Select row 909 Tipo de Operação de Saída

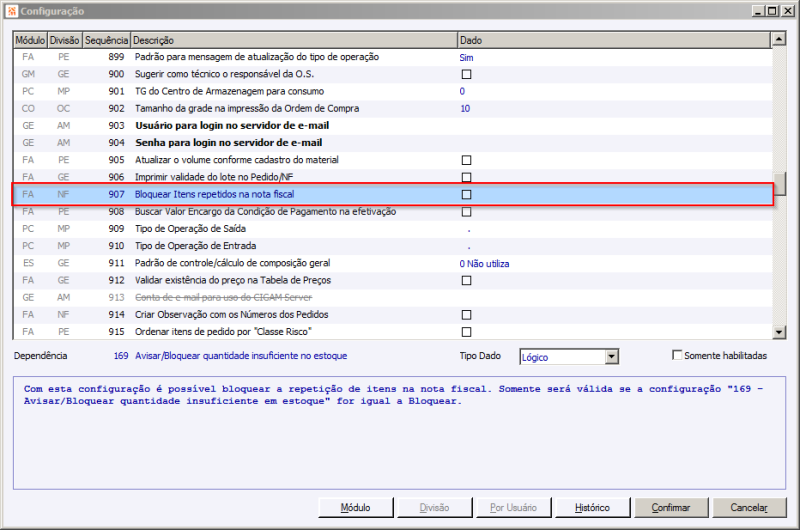392,229
